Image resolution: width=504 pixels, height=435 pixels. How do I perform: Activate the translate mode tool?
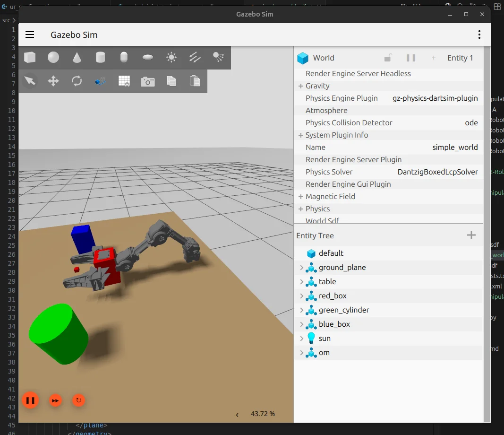click(53, 81)
